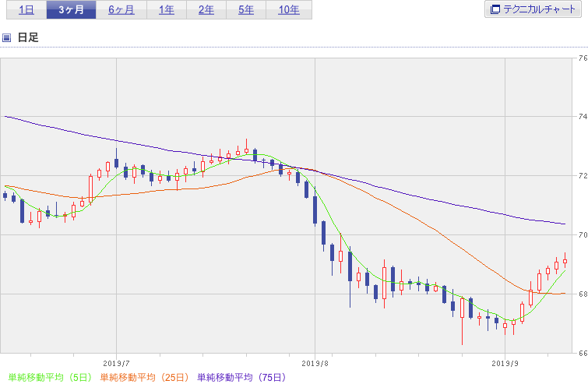This screenshot has width=588, height=384.
Task: Click the window icon on テクニカルチャート button
Action: 495,9
